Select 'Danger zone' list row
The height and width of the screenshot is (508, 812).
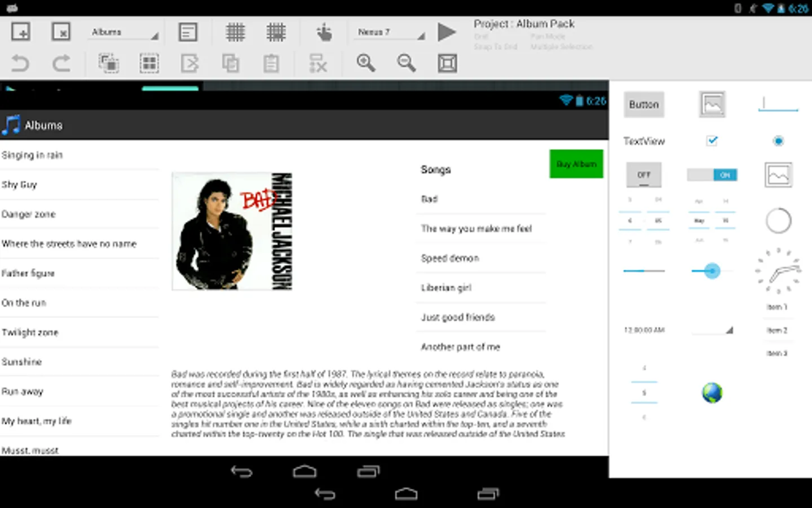tap(79, 214)
